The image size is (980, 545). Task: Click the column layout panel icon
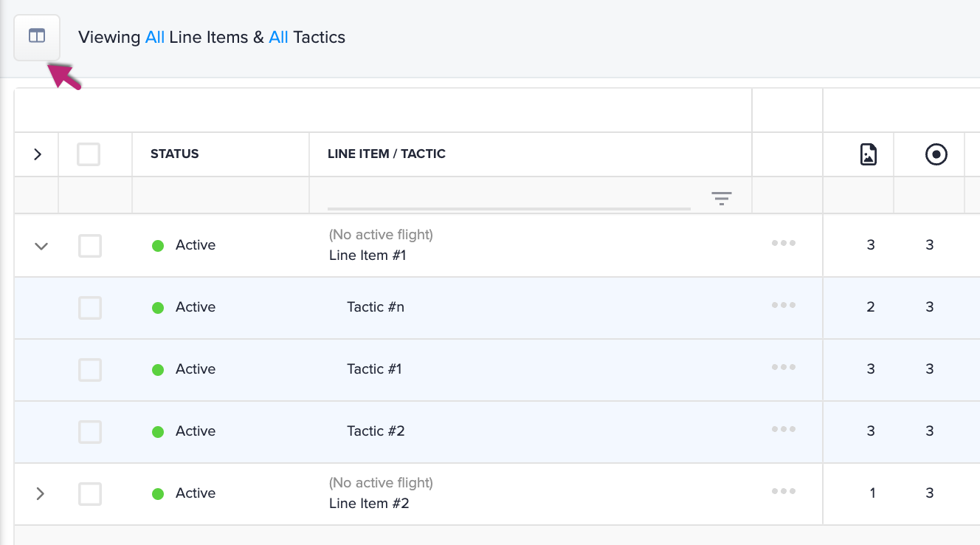pos(37,36)
